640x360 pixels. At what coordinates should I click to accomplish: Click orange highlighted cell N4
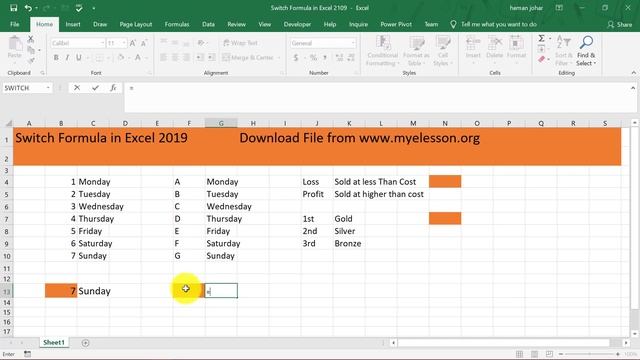[x=445, y=182]
